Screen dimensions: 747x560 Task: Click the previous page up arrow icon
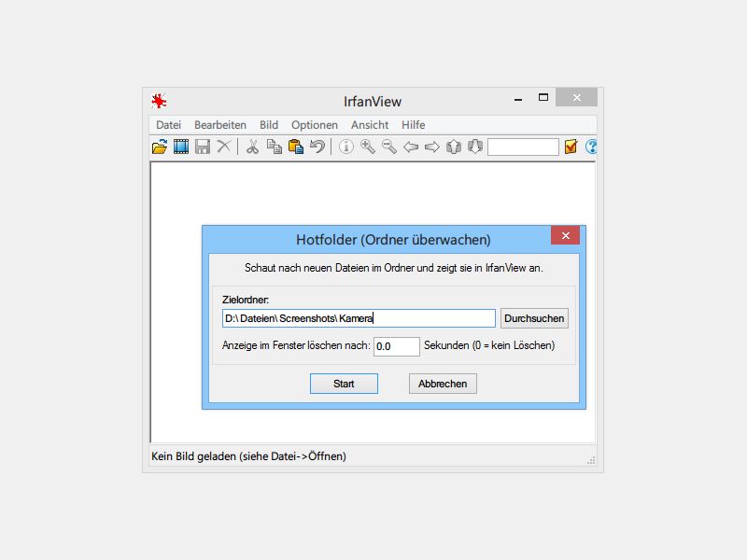pos(454,147)
